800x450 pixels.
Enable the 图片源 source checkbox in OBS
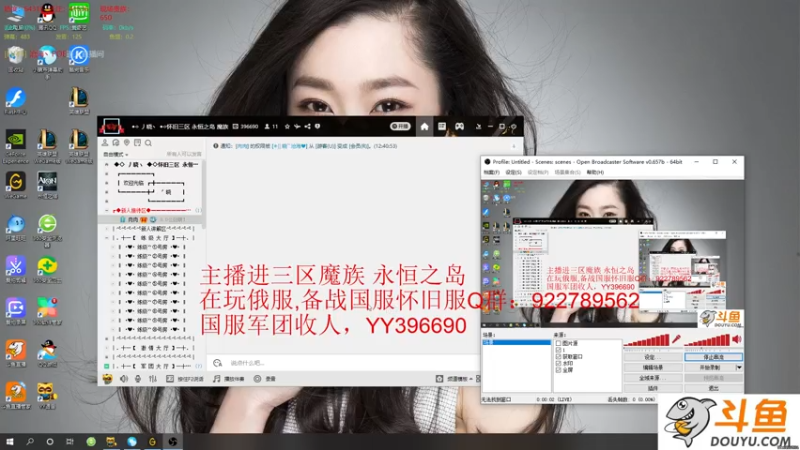(x=558, y=343)
